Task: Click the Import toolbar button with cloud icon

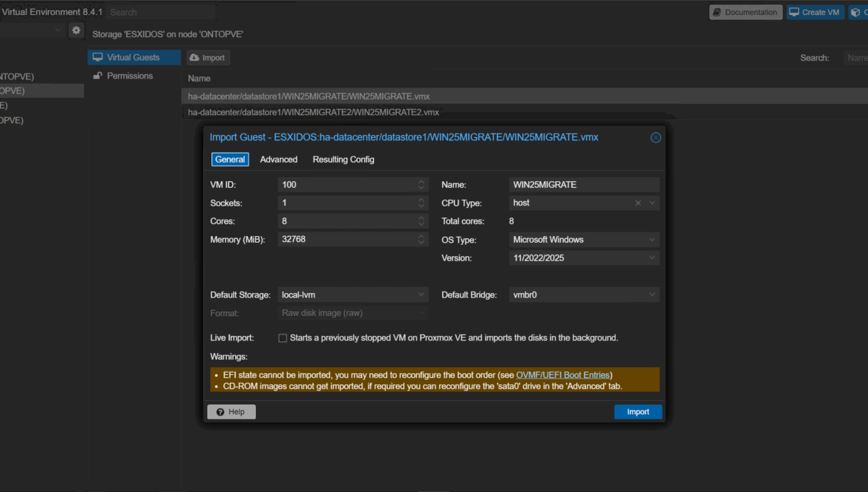Action: [208, 58]
